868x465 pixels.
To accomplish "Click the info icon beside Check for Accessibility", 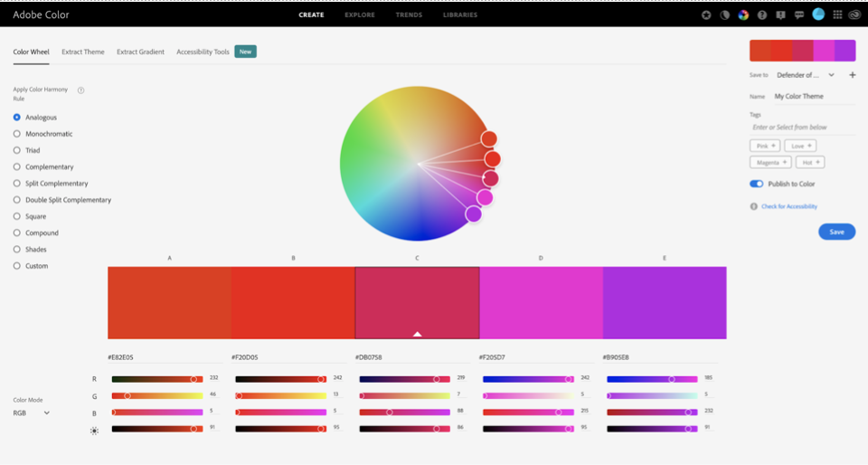I will 753,206.
